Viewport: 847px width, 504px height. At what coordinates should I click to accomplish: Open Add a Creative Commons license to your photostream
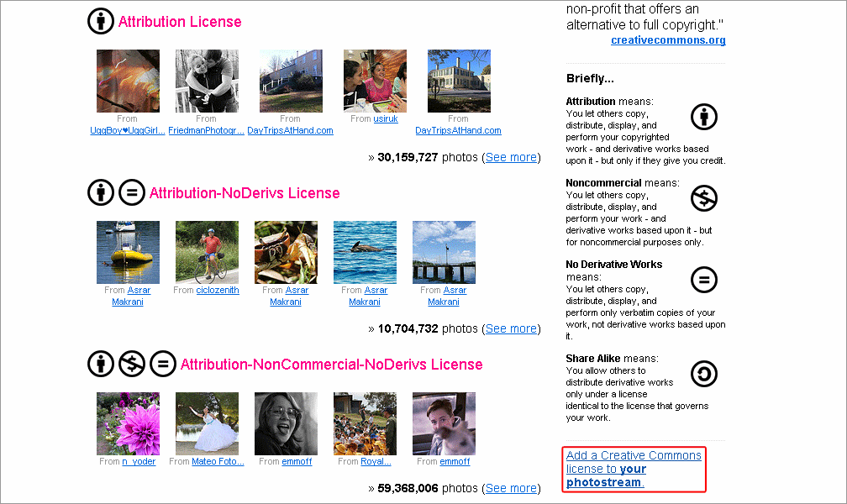point(634,469)
